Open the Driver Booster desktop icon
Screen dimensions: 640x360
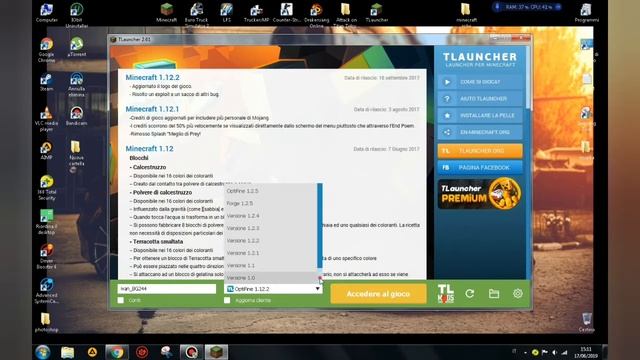[46, 256]
